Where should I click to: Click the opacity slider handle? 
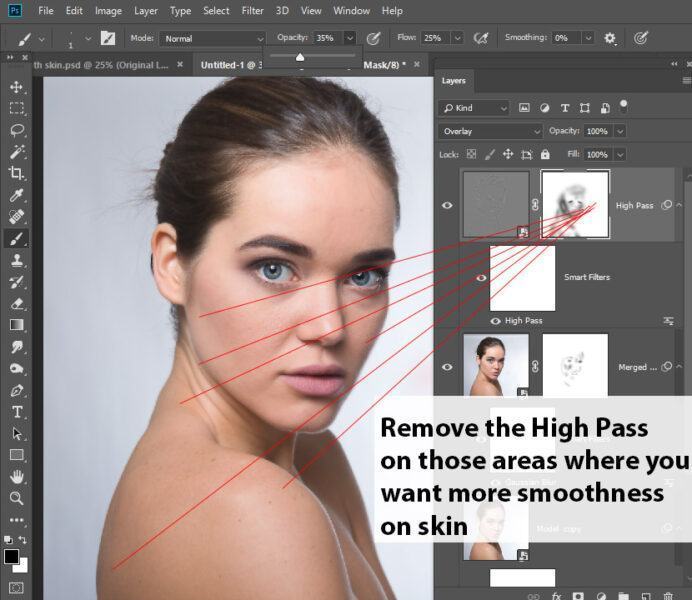pos(300,56)
